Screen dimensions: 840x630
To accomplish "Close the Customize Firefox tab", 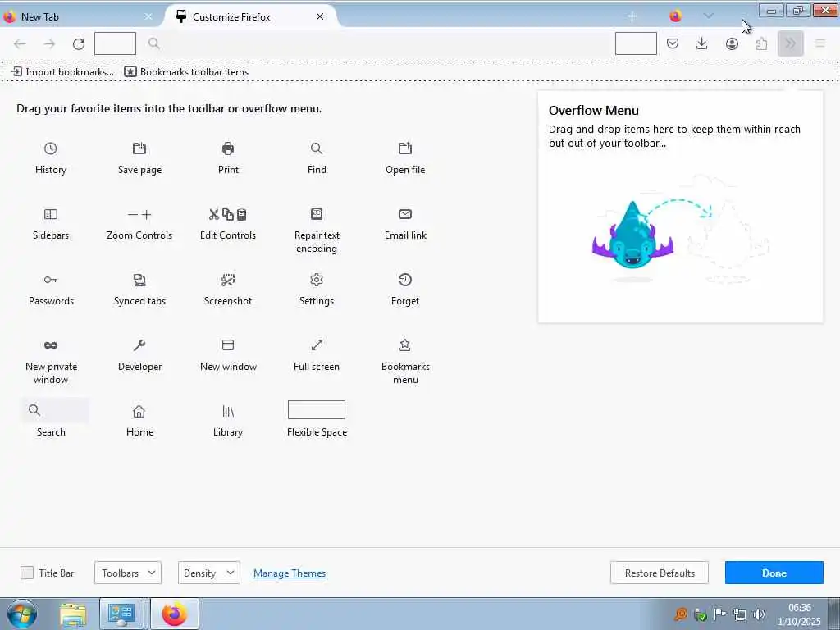I will click(320, 16).
